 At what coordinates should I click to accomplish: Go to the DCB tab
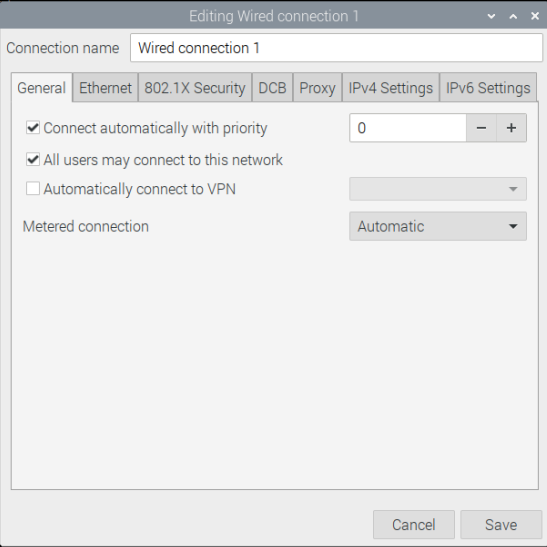[x=272, y=88]
